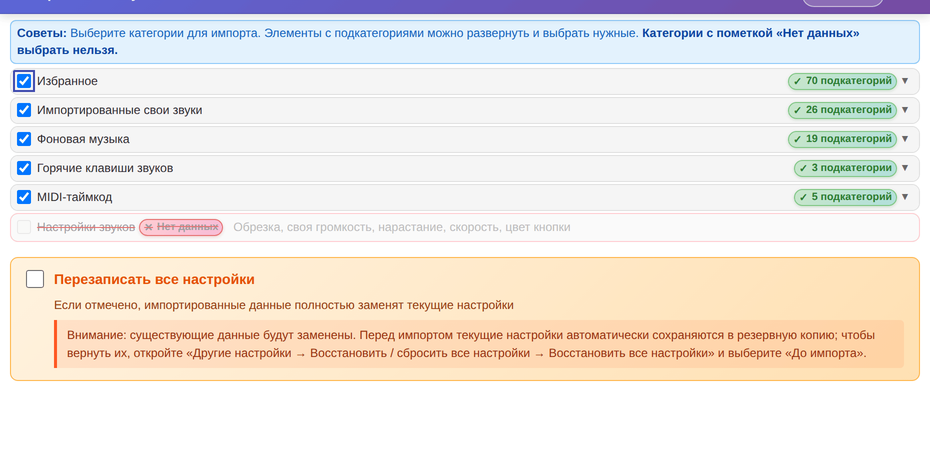Viewport: 930px width, 449px height.
Task: Expand Импортированные свои звуки subcategories arrow
Action: (x=904, y=110)
